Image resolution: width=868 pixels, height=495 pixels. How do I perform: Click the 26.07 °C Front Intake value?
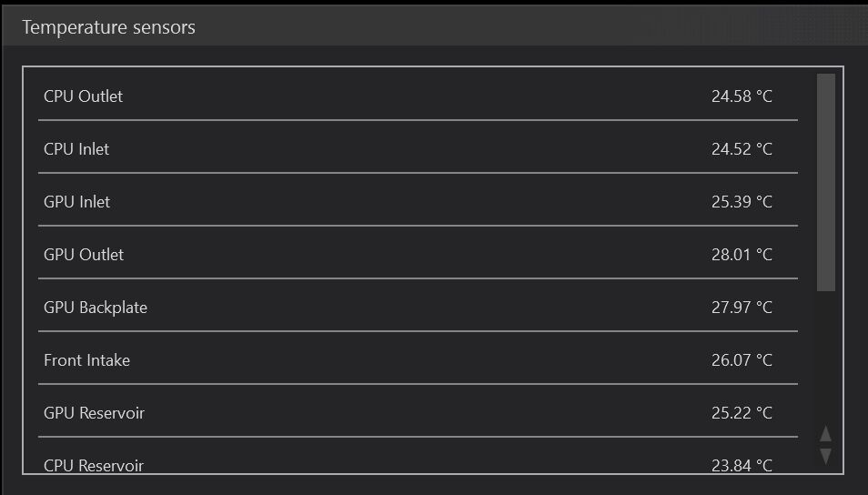[742, 360]
